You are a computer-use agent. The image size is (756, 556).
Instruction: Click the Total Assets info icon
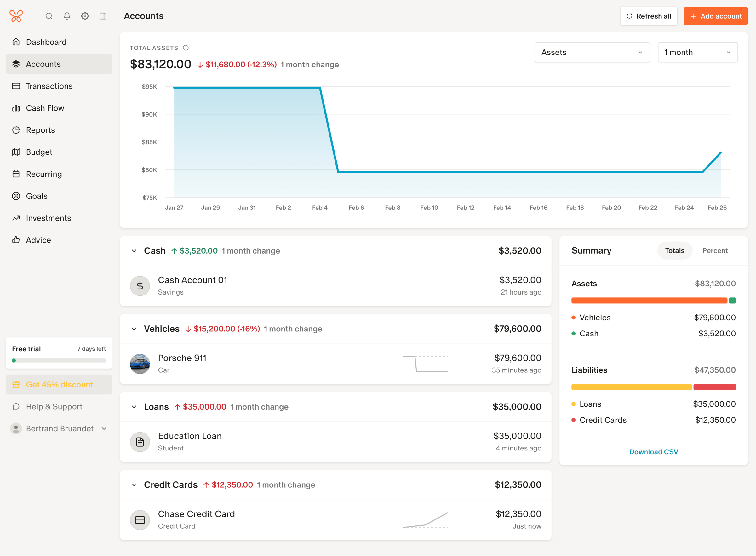[186, 48]
